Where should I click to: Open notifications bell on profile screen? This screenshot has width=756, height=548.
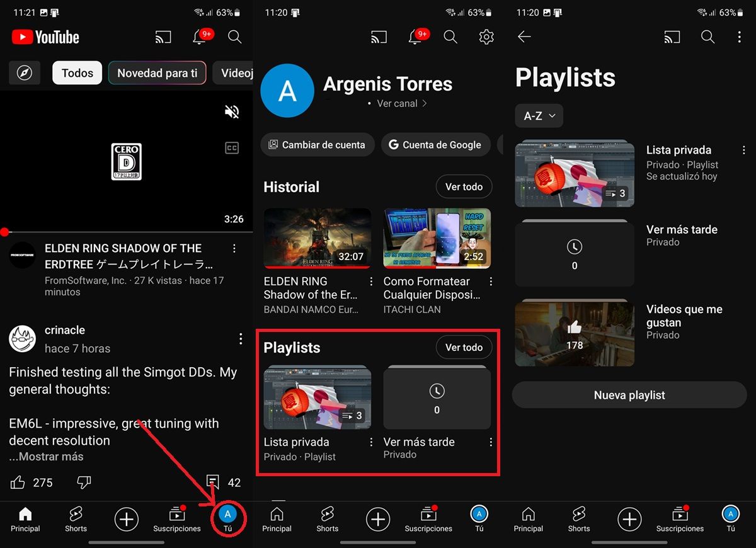click(x=415, y=37)
